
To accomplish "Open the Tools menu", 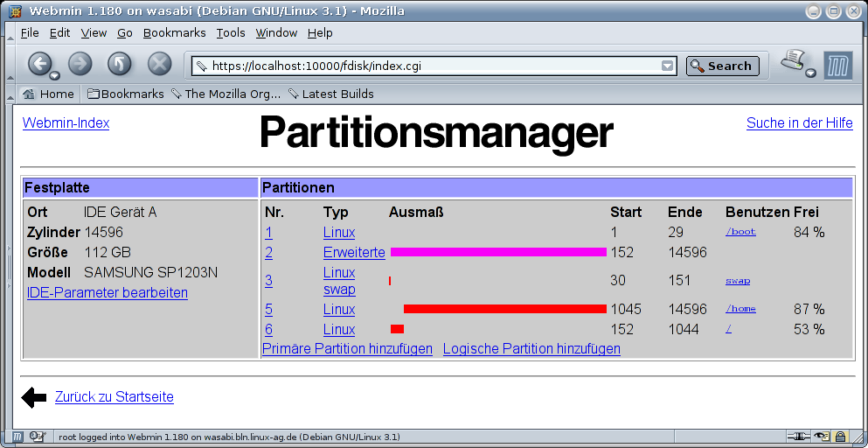I will coord(230,32).
